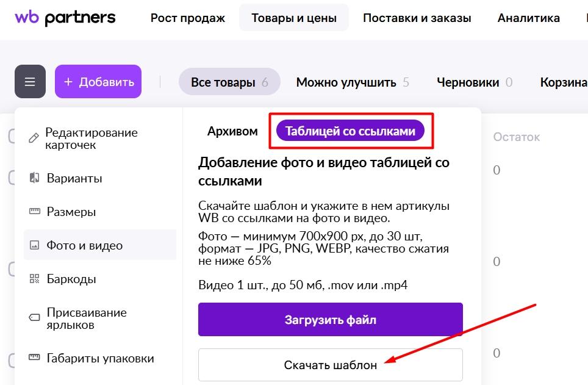Click the Варианты icon in sidebar

[x=34, y=178]
